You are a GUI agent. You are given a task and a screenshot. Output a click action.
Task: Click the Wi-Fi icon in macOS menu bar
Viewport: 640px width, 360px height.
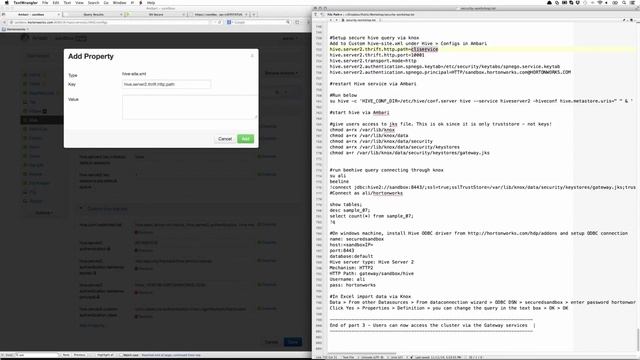(x=600, y=2)
